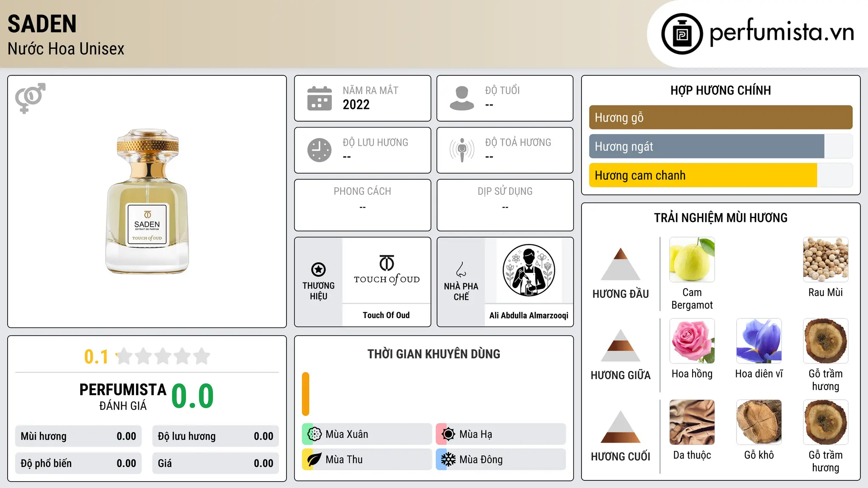868x488 pixels.
Task: Open the Saden perfume bottle image
Action: [147, 201]
